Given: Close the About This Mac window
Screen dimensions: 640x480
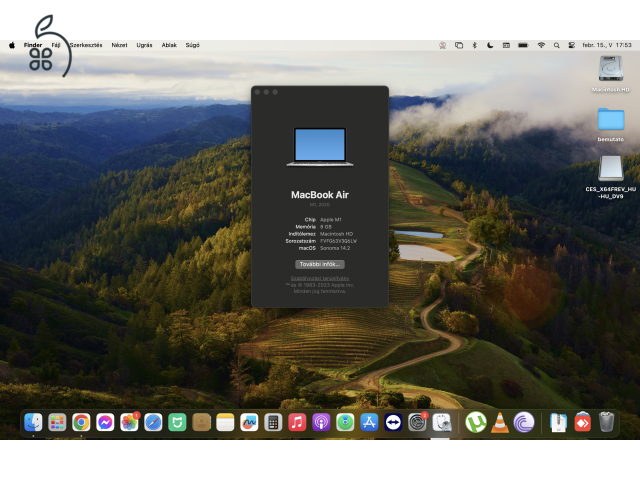Looking at the screenshot, I should (x=257, y=92).
